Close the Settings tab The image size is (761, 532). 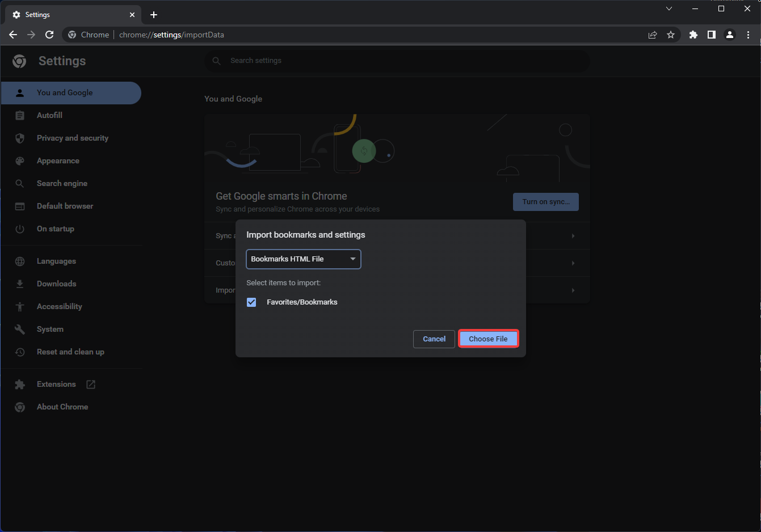132,15
